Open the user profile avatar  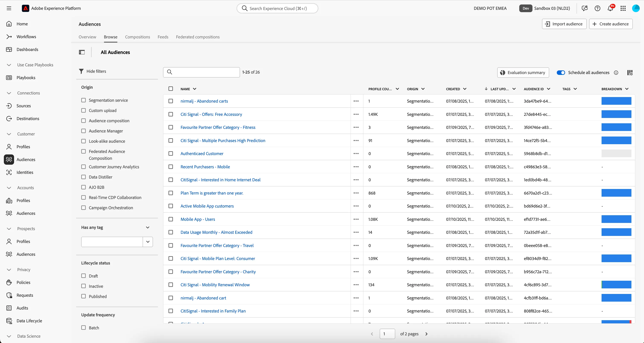[636, 8]
